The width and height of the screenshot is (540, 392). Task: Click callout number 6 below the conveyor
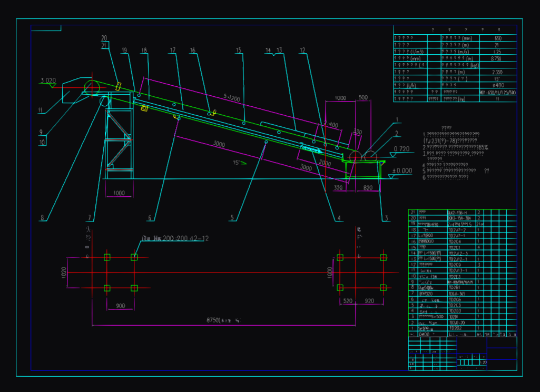(x=150, y=218)
